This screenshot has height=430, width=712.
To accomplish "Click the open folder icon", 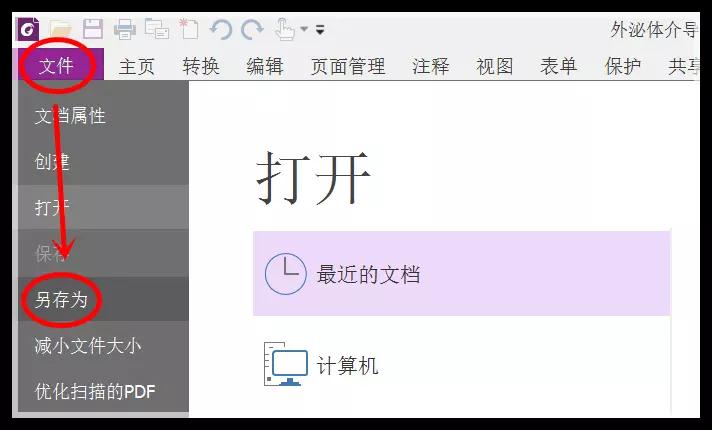I will [x=61, y=29].
